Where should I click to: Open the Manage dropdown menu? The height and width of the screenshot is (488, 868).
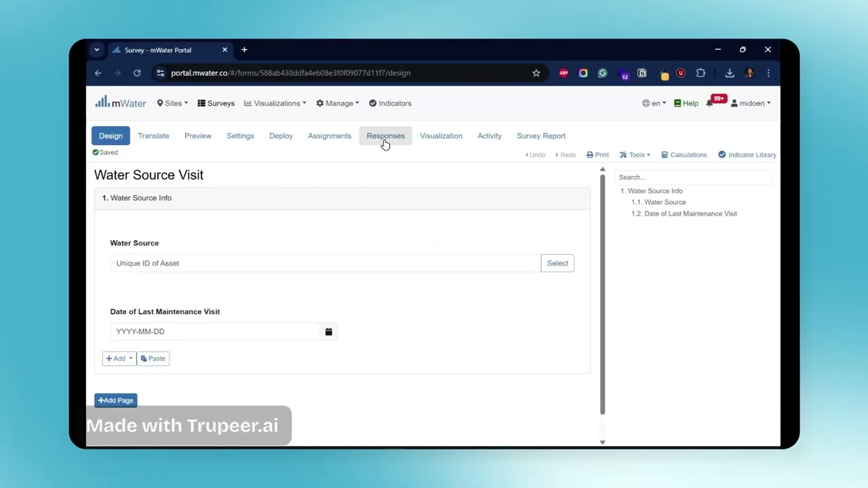338,103
